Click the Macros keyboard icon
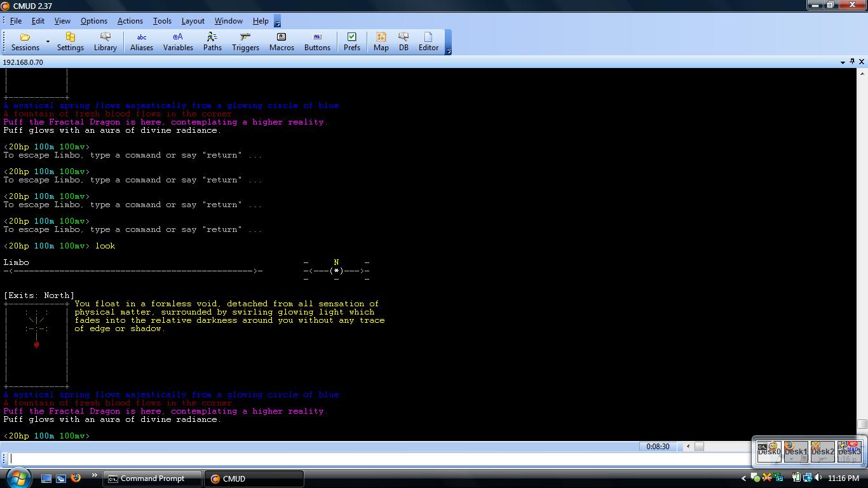The image size is (868, 488). pos(281,42)
